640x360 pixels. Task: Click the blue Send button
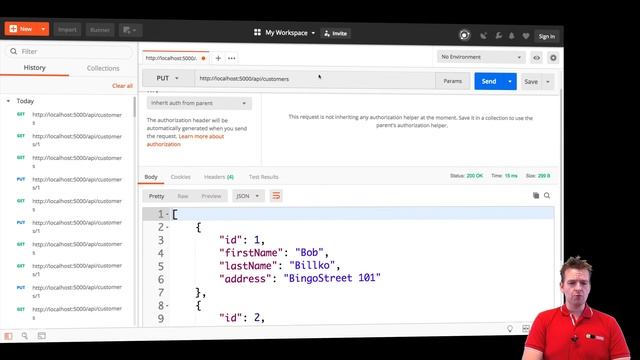tap(489, 81)
